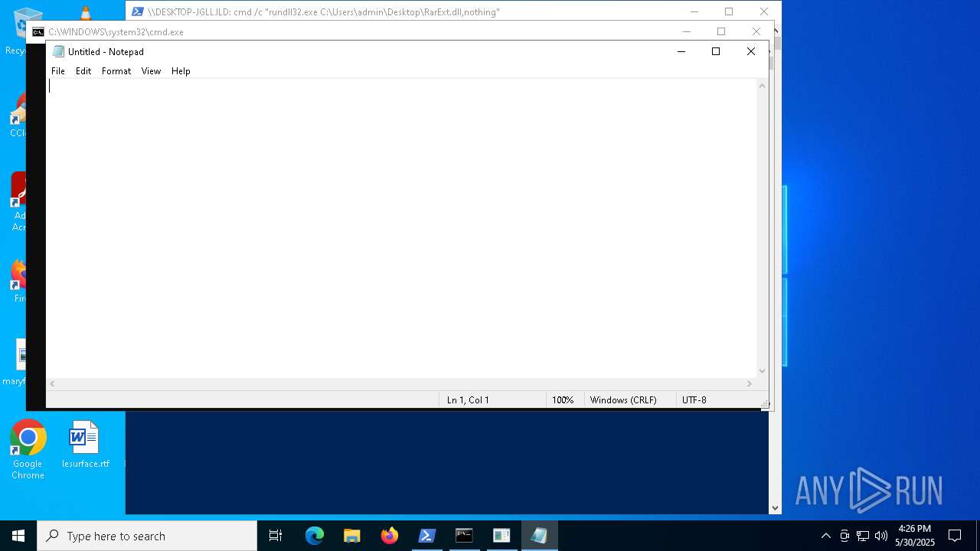Minimize the Notepad window
This screenshot has height=551, width=980.
pos(681,51)
